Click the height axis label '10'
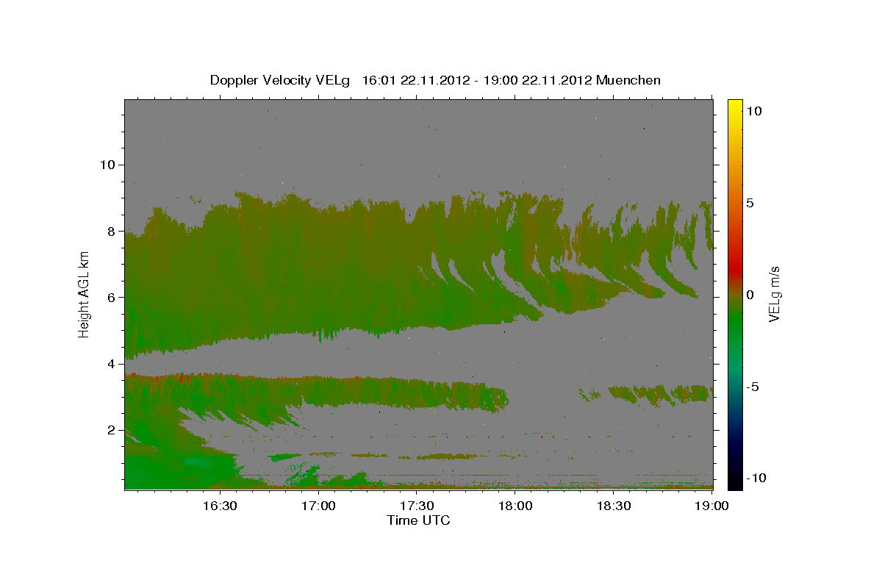 pos(107,165)
